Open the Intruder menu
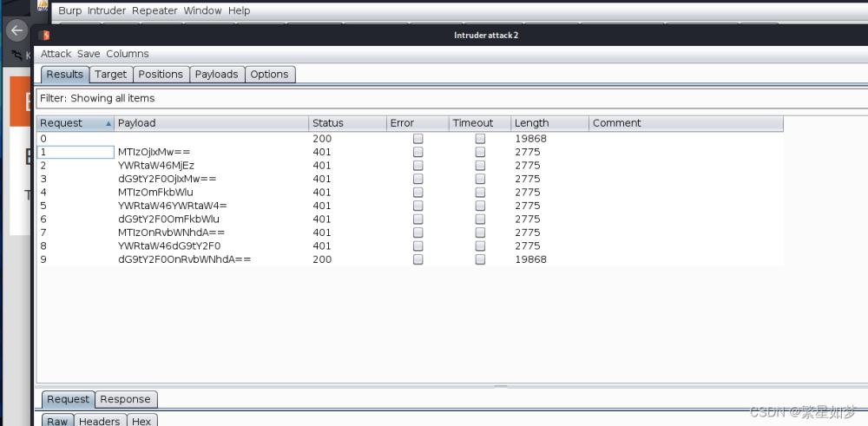Viewport: 868px width, 426px height. (x=107, y=10)
